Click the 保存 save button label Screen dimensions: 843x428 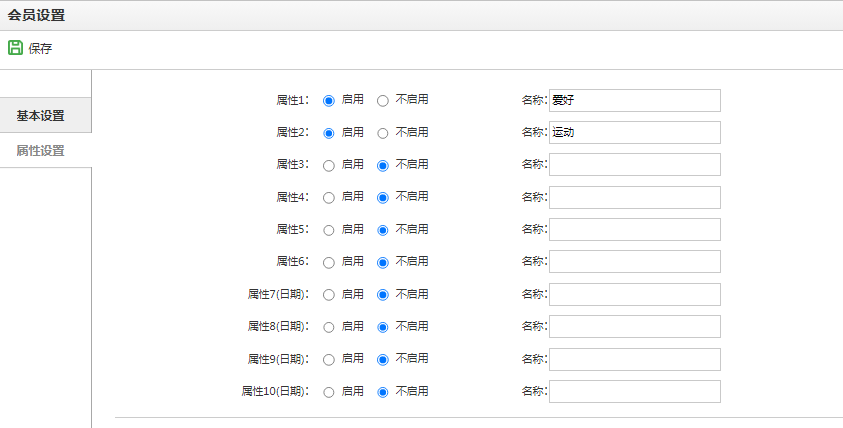point(40,48)
